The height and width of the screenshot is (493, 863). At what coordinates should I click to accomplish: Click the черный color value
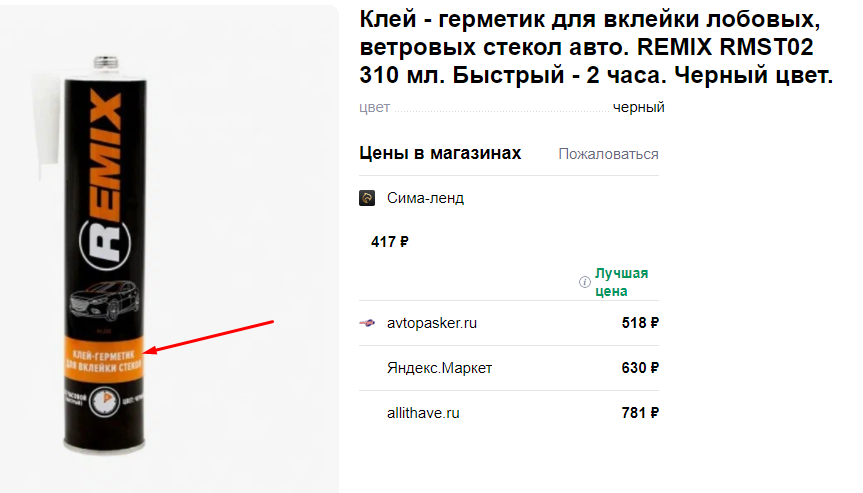coord(639,108)
